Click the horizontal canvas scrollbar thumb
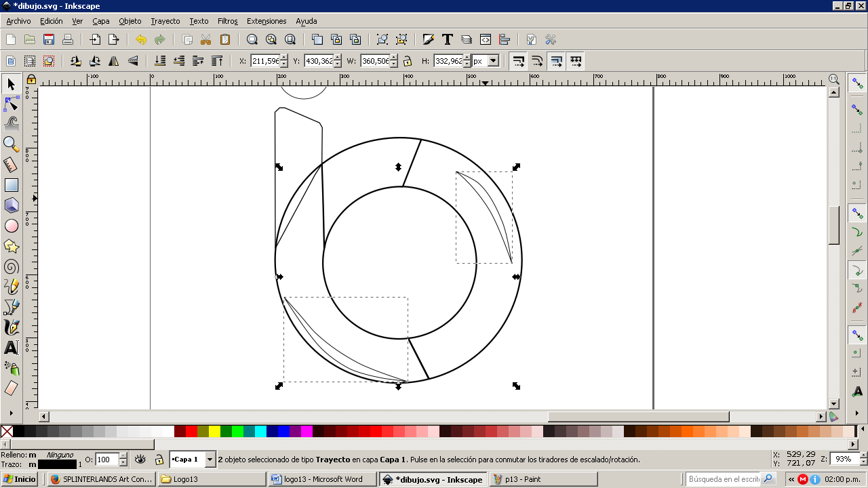The height and width of the screenshot is (488, 868). point(638,416)
